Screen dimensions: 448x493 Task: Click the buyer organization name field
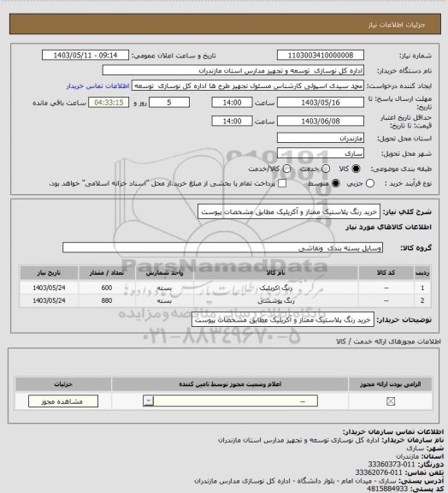tap(233, 70)
